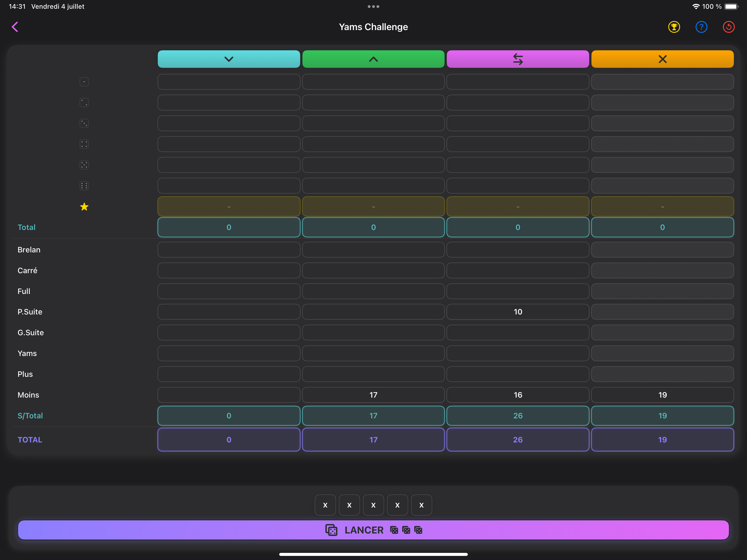747x560 pixels.
Task: Click upper Total cell in green column
Action: coord(373,227)
